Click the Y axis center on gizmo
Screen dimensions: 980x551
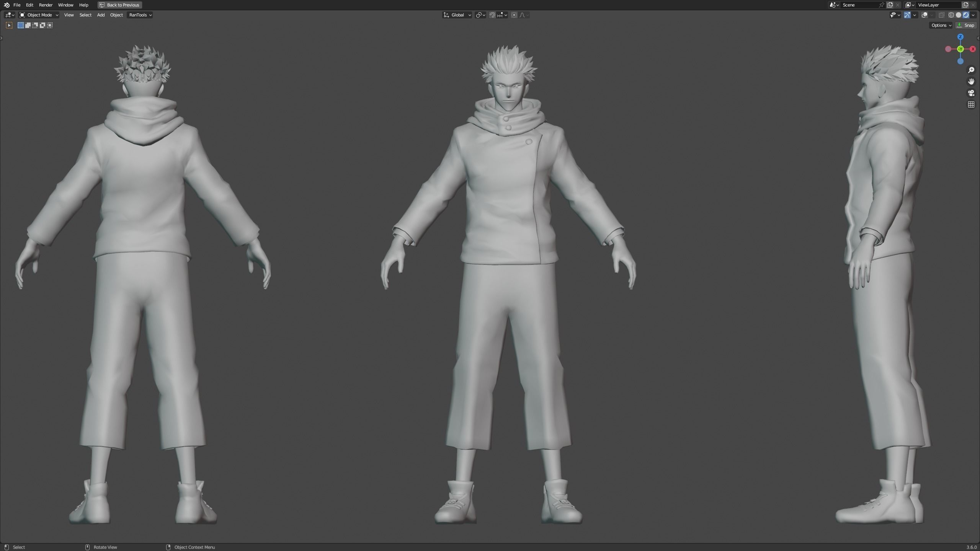(960, 49)
